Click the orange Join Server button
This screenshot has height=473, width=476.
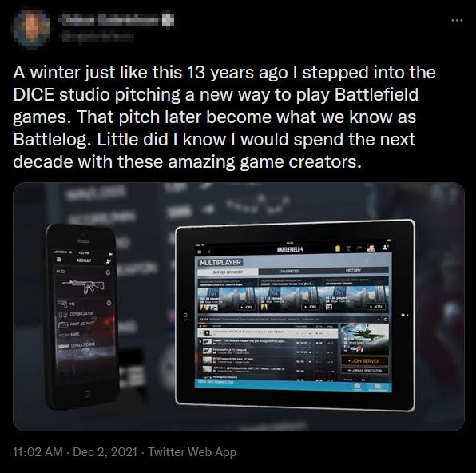point(365,361)
